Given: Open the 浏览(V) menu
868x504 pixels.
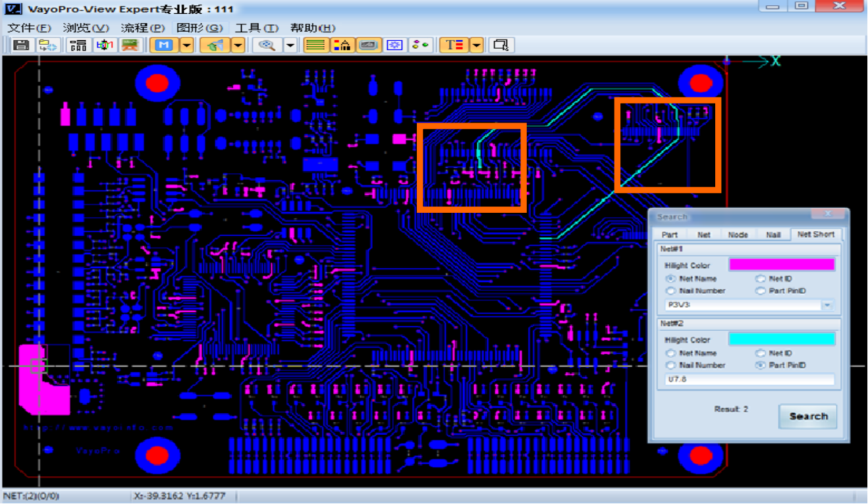Looking at the screenshot, I should [x=86, y=28].
